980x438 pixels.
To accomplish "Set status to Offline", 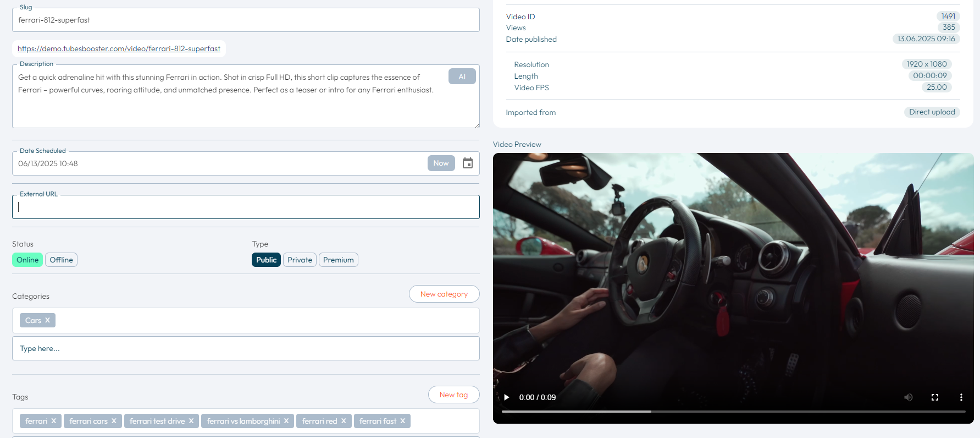I will tap(61, 260).
